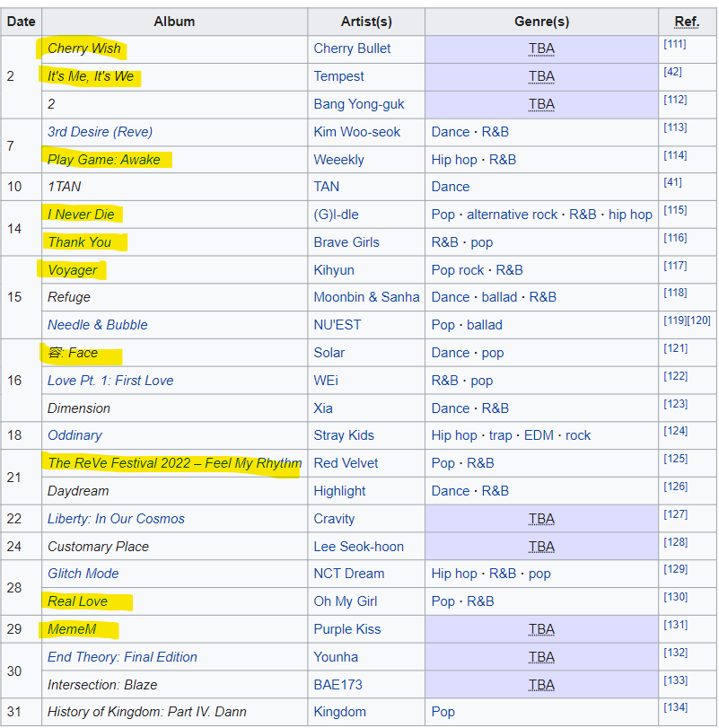This screenshot has height=728, width=719.
Task: Select the Customary Place album text
Action: tap(98, 548)
